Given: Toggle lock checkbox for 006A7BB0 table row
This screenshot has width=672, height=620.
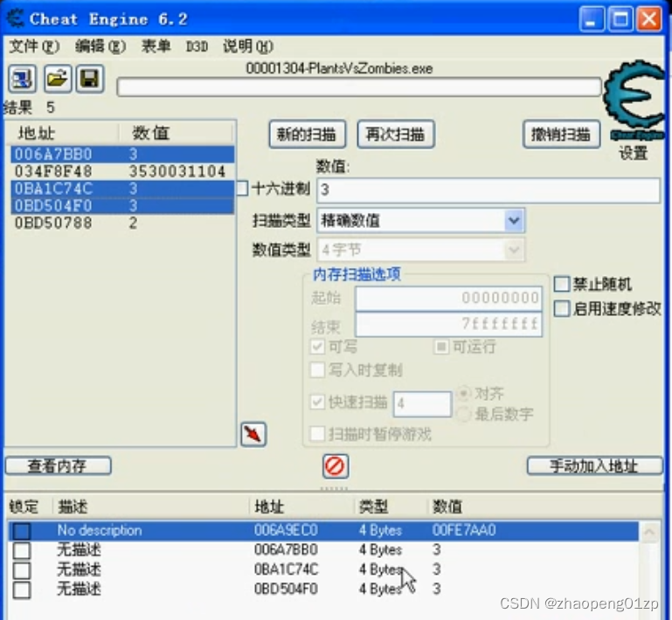Looking at the screenshot, I should tap(22, 550).
